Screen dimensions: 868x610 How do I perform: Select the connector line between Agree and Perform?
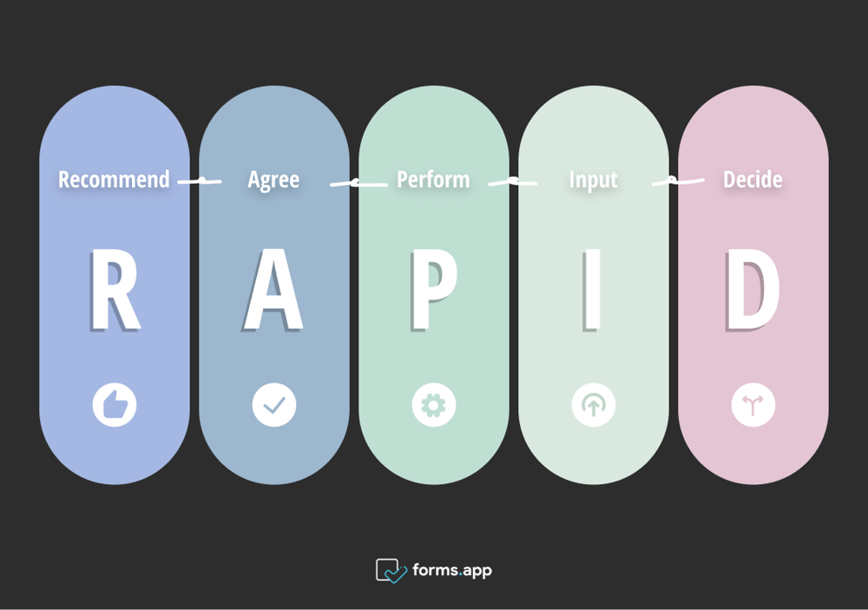358,183
